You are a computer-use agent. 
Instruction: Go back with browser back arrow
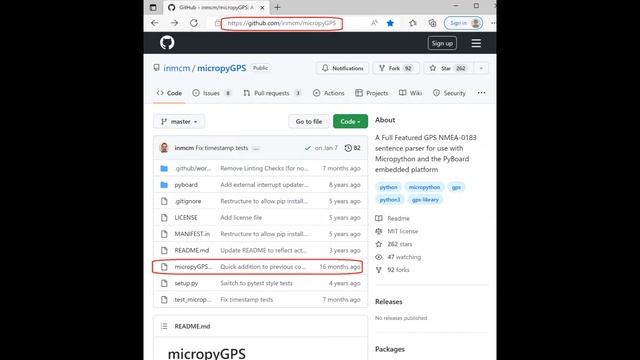point(155,23)
